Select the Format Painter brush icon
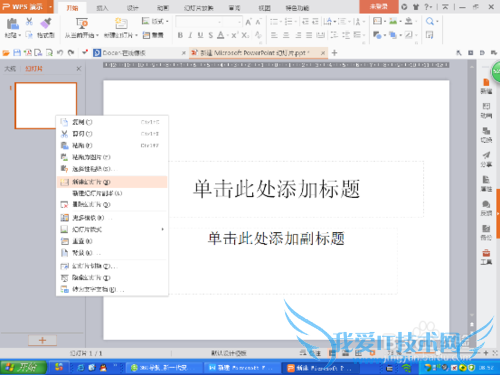500x375 pixels. coord(46,23)
